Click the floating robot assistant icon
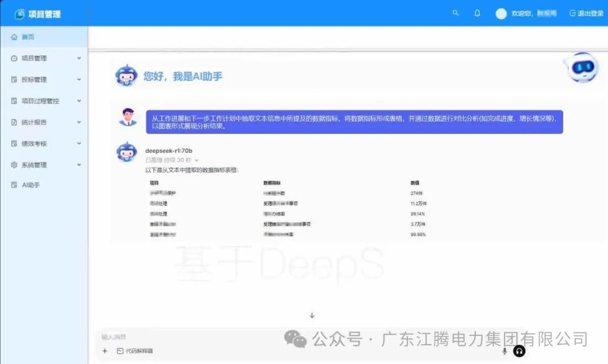The height and width of the screenshot is (364, 608). pos(583,68)
